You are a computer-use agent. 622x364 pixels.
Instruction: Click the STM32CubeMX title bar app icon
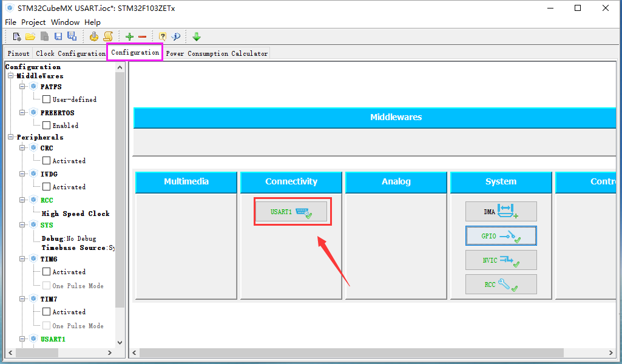[x=10, y=8]
